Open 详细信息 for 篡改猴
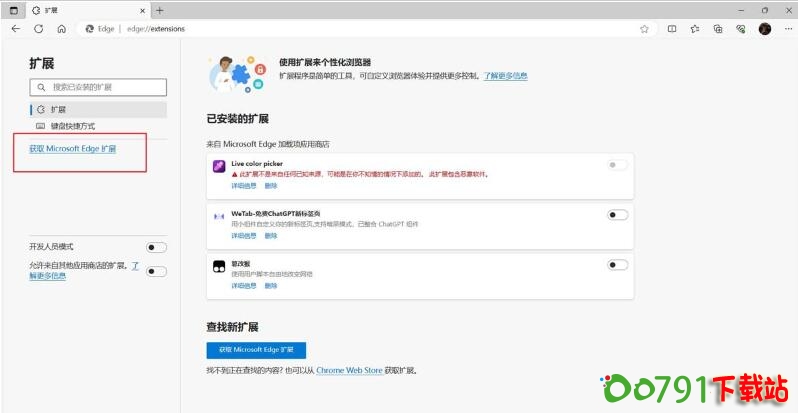 coord(244,286)
